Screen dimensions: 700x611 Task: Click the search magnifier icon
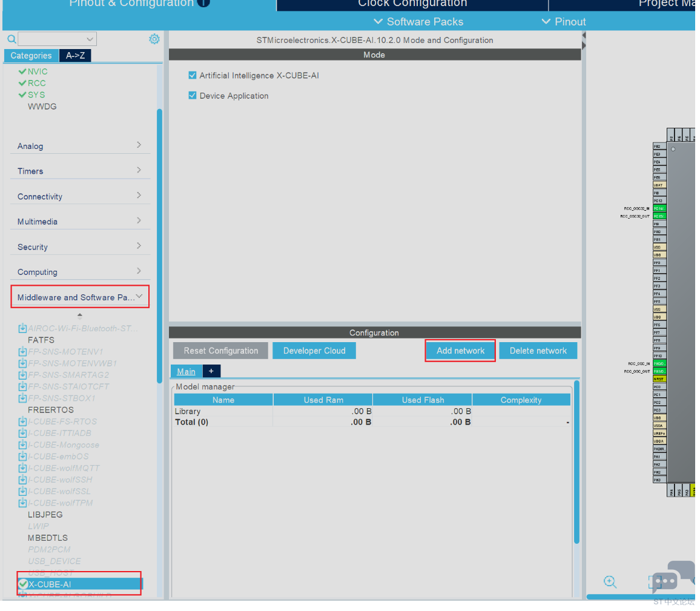click(x=12, y=39)
